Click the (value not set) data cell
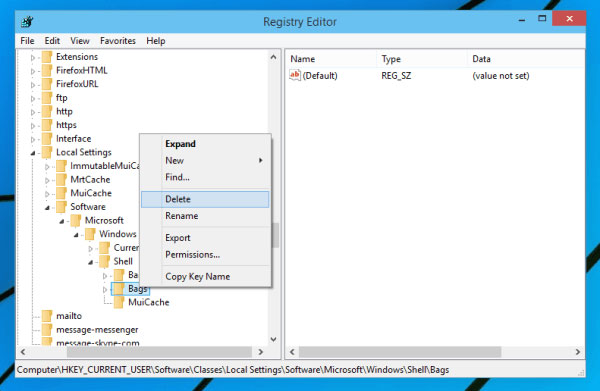Screen dimensions: 600x391 pyautogui.click(x=501, y=76)
